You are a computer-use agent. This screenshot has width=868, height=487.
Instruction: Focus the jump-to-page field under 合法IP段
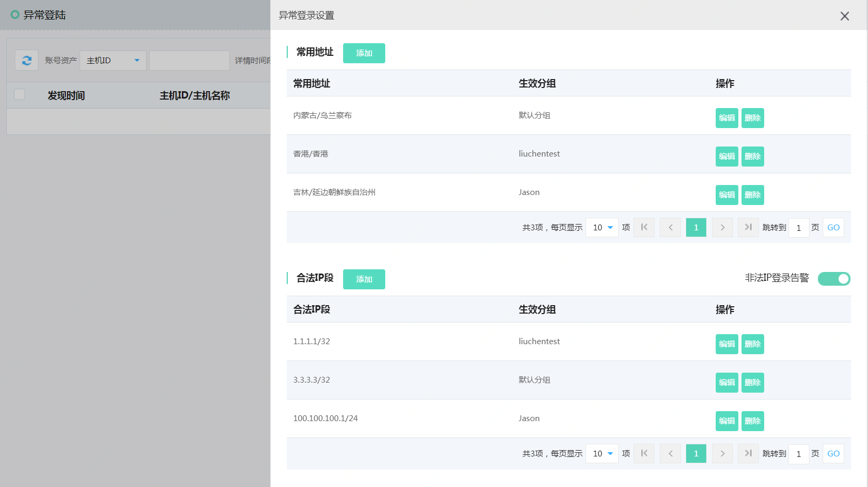799,454
